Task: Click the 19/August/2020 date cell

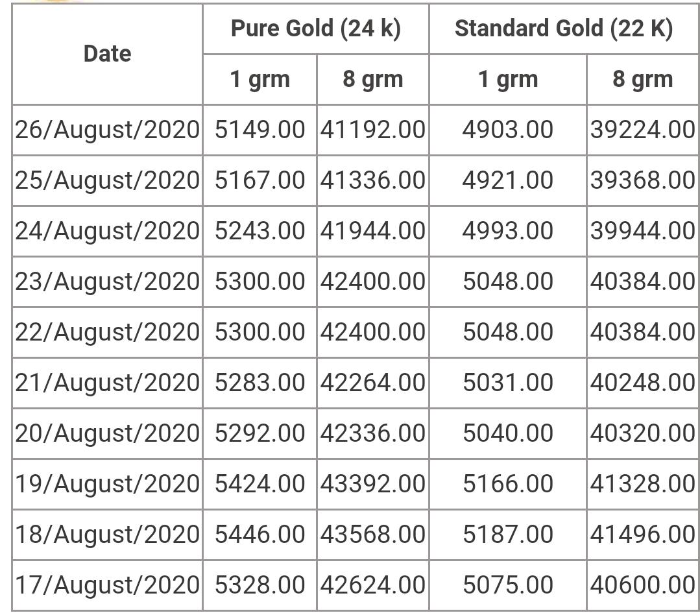Action: pyautogui.click(x=107, y=484)
